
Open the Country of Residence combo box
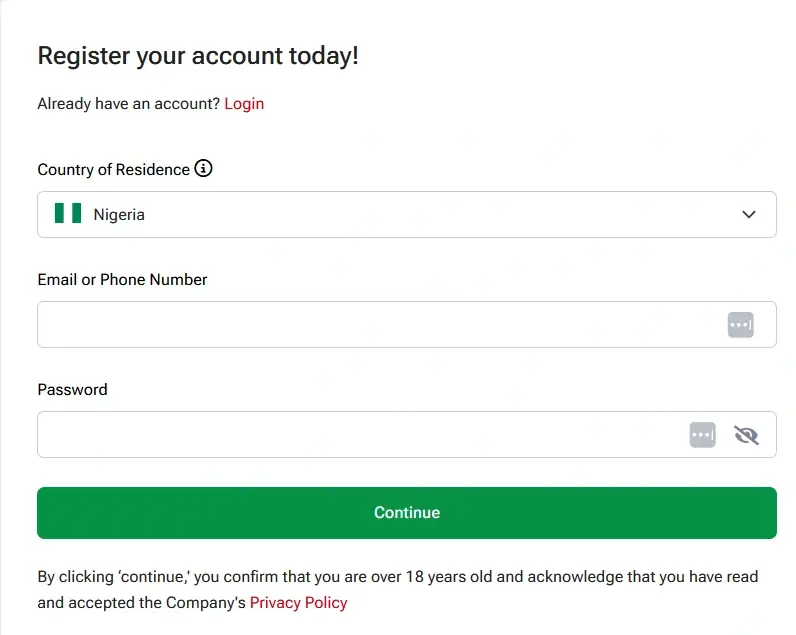407,214
